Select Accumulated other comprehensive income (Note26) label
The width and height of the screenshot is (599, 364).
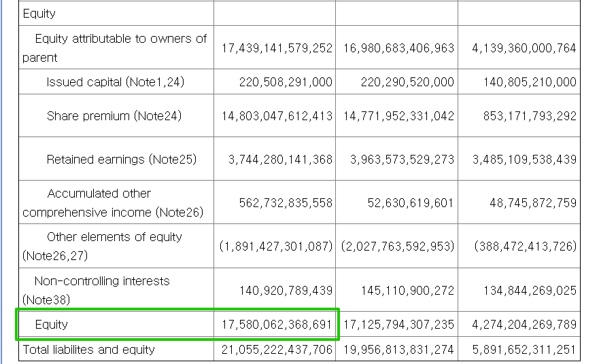(x=113, y=203)
